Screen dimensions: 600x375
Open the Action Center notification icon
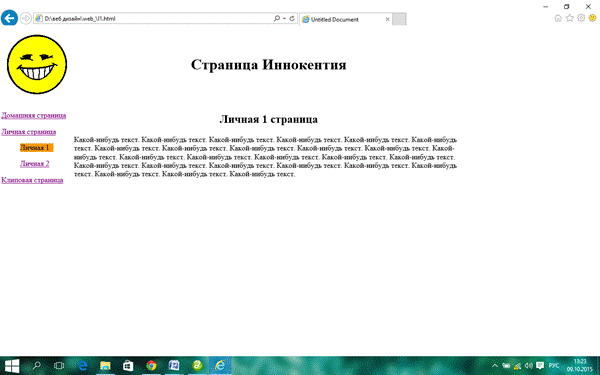540,366
